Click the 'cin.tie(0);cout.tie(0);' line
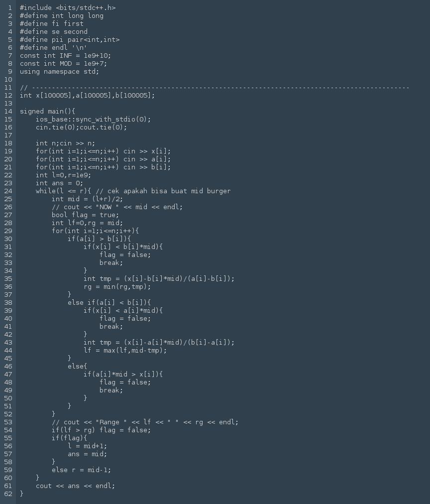This screenshot has width=430, height=504. pos(81,127)
